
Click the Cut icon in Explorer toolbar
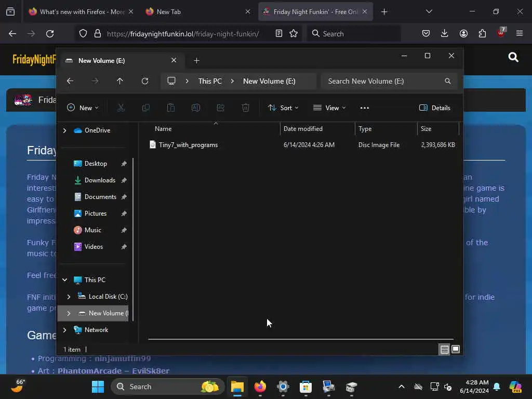[x=121, y=108]
